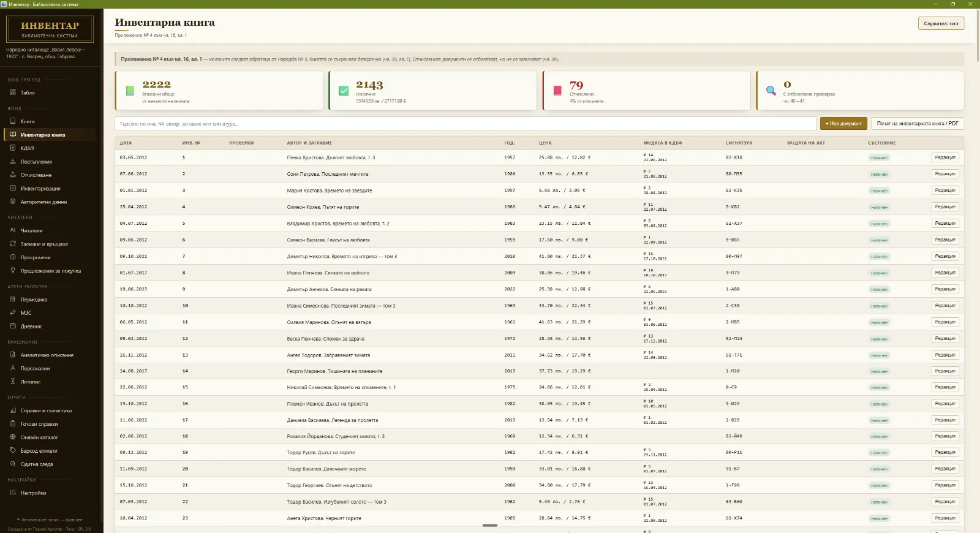Screen dimensions: 980x533
Task: Click the Предложения за покупка bulb icon
Action: click(13, 271)
